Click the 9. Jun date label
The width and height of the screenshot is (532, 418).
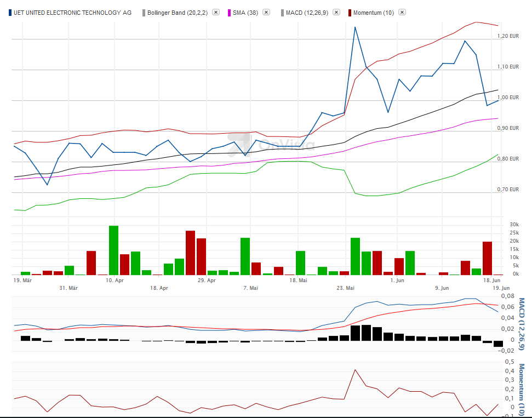(442, 288)
